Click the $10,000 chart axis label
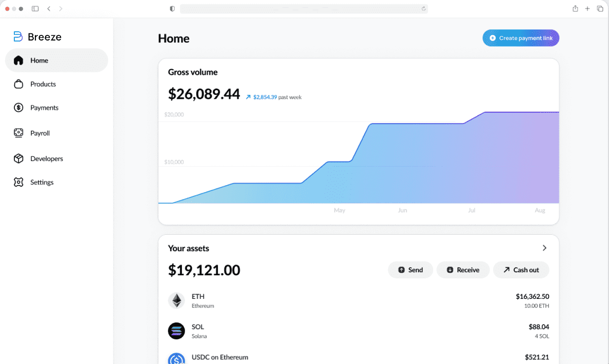This screenshot has width=609, height=364. (174, 162)
